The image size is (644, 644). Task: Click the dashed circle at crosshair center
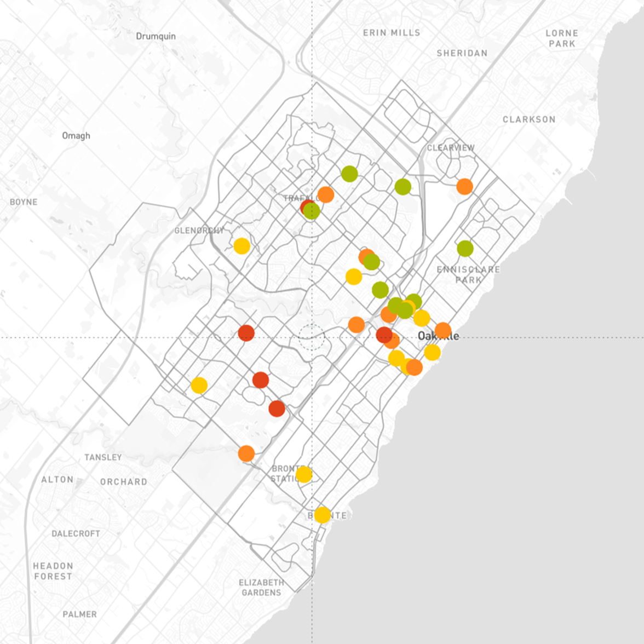click(312, 337)
